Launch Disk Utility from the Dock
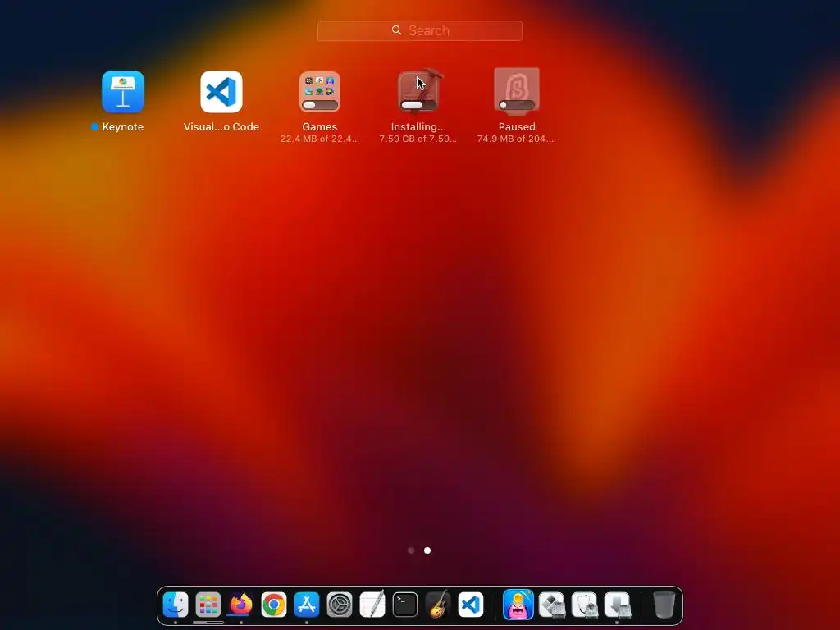 [584, 605]
